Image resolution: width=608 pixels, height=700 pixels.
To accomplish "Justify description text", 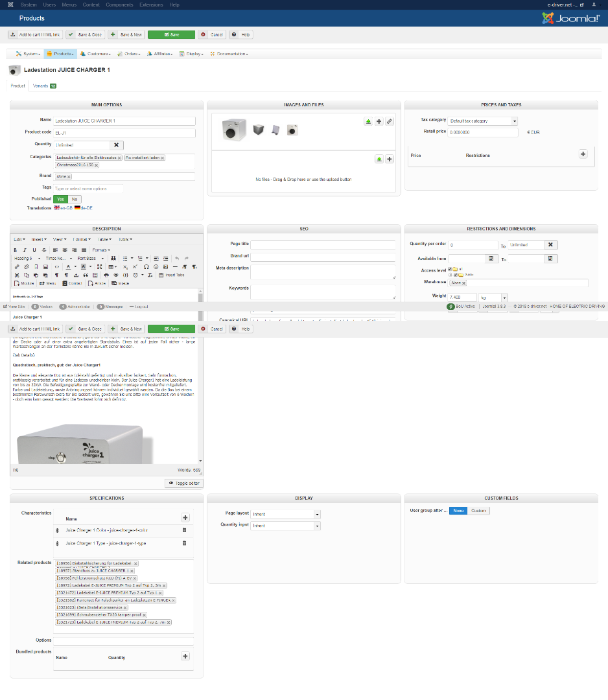I will (84, 250).
